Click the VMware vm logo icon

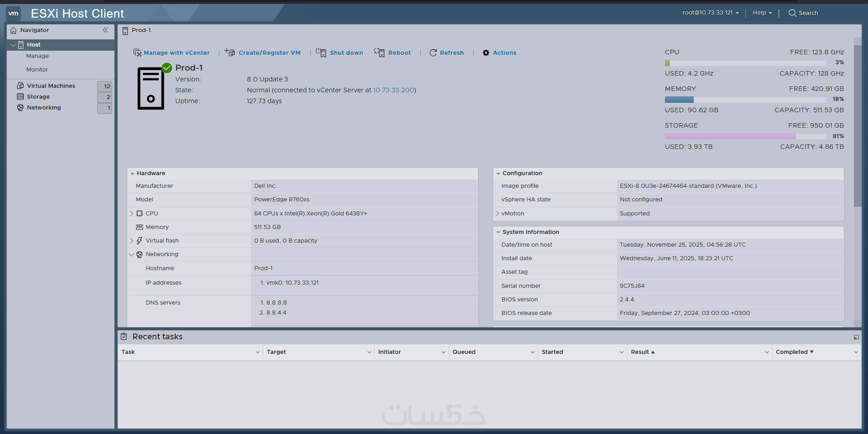[x=14, y=13]
